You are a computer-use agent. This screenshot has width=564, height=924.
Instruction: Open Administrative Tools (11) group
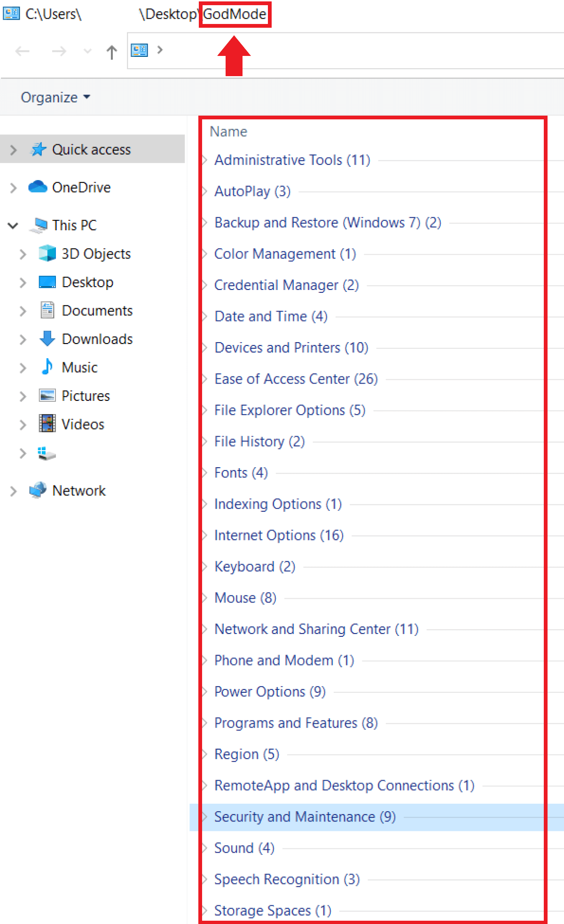[x=292, y=160]
